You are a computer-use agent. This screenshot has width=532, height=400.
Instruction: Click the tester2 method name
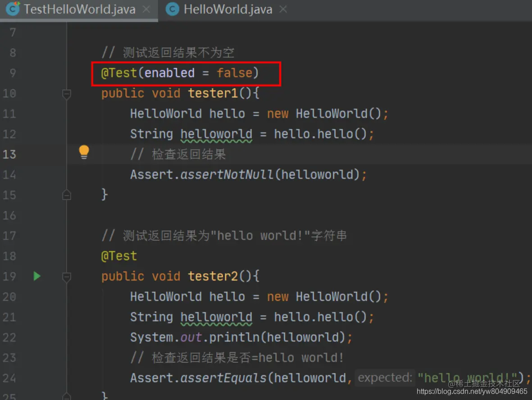[x=213, y=276]
